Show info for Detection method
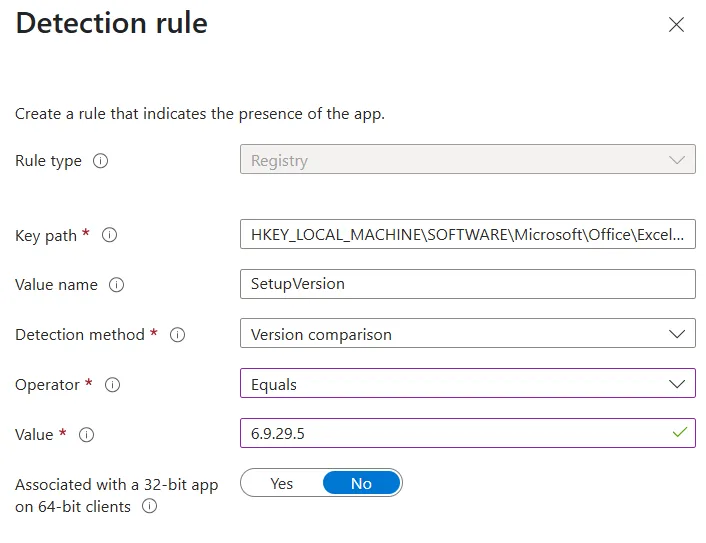706x543 pixels. point(177,335)
